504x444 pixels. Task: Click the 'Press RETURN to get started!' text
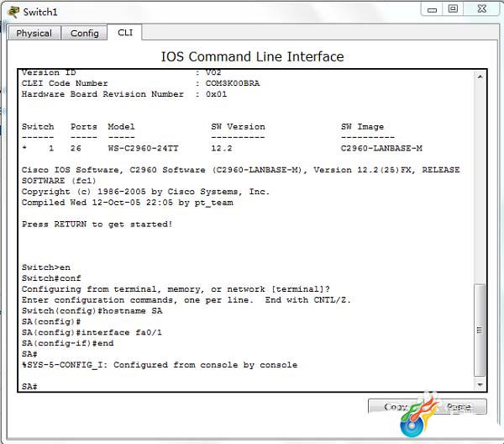(x=97, y=224)
